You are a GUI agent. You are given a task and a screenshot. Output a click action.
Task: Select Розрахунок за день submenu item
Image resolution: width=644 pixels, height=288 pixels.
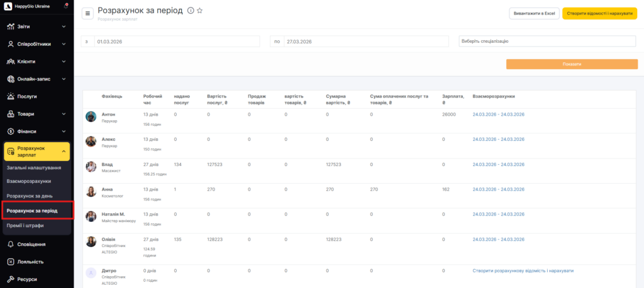[x=30, y=196]
